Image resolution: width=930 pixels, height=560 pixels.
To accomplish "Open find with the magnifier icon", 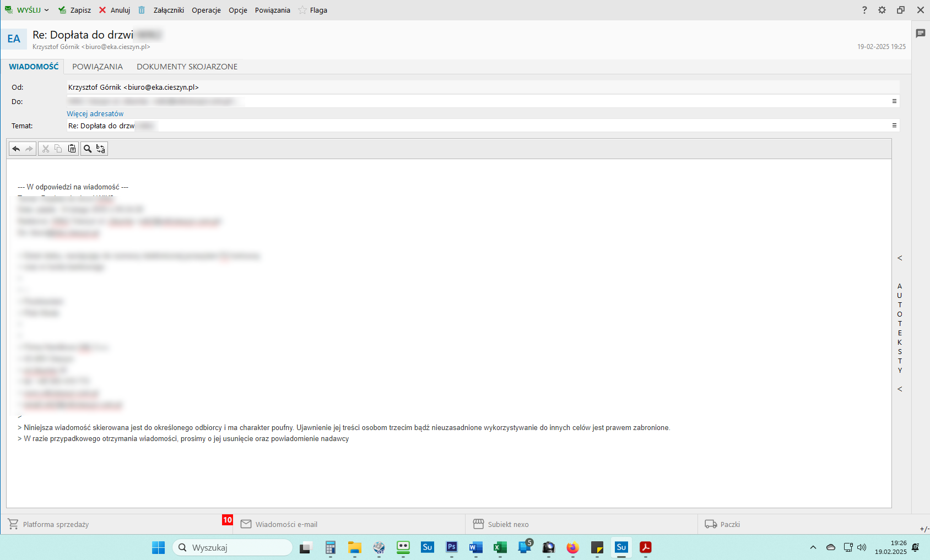I will [87, 149].
